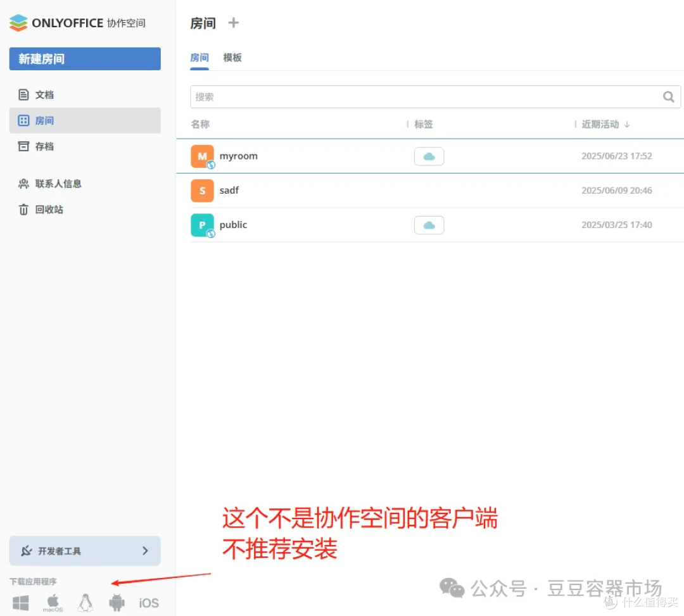Download the Android app
The width and height of the screenshot is (684, 616).
point(117,603)
